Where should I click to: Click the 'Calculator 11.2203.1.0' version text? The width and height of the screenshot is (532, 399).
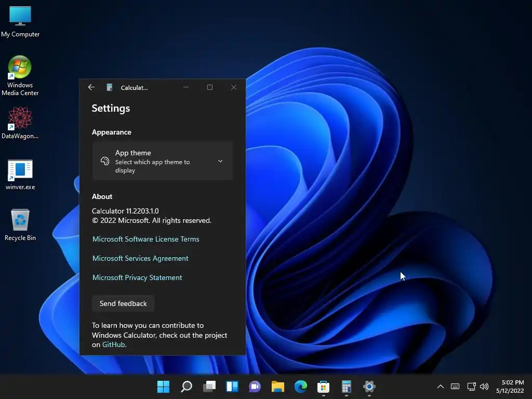[125, 211]
